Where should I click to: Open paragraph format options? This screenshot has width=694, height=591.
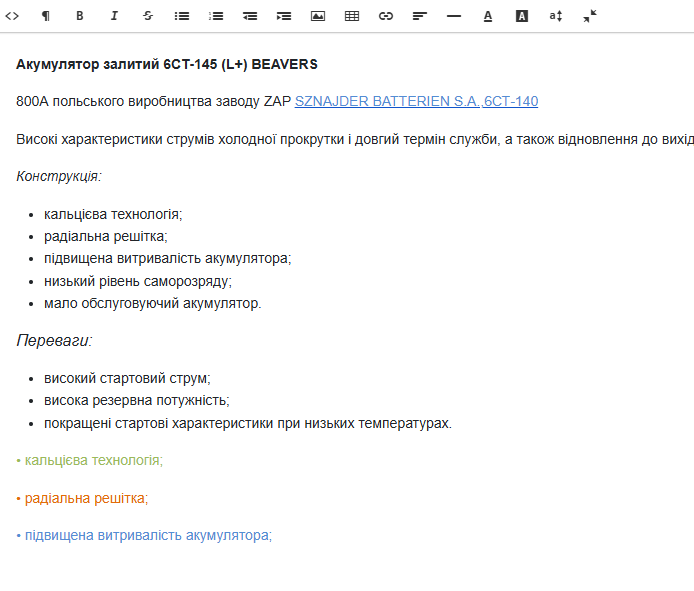46,16
